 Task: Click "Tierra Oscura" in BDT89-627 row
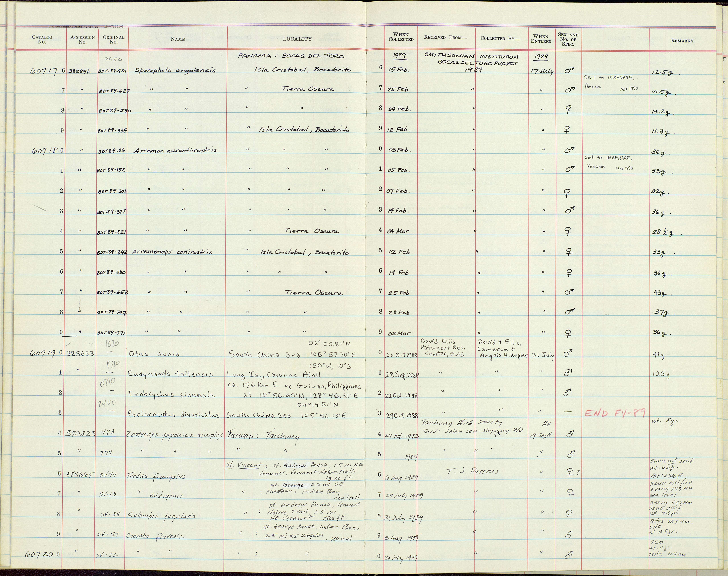(308, 89)
